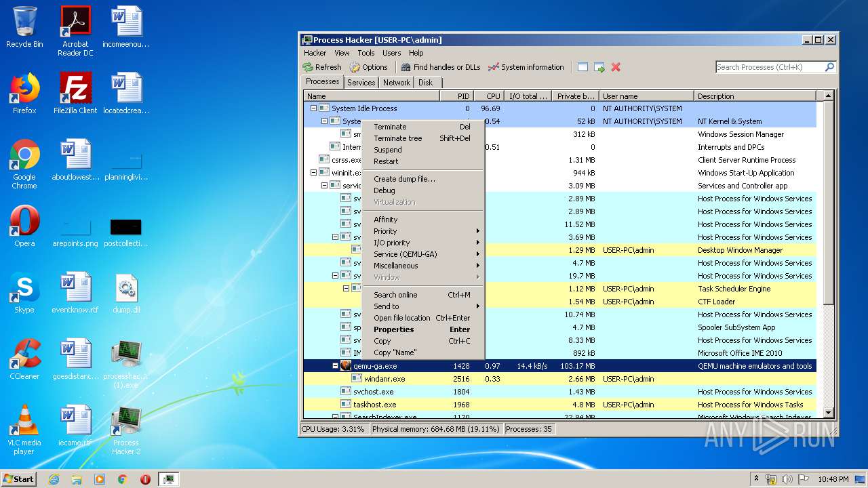Expand I/O priority submenu

pos(422,243)
